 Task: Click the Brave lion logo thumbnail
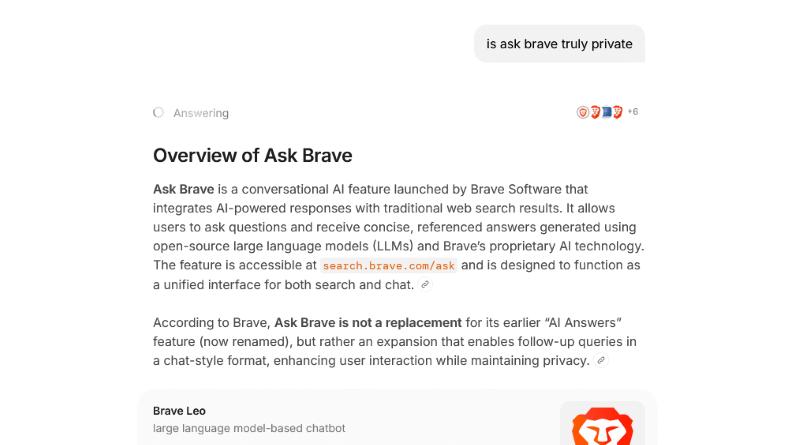coord(601,424)
